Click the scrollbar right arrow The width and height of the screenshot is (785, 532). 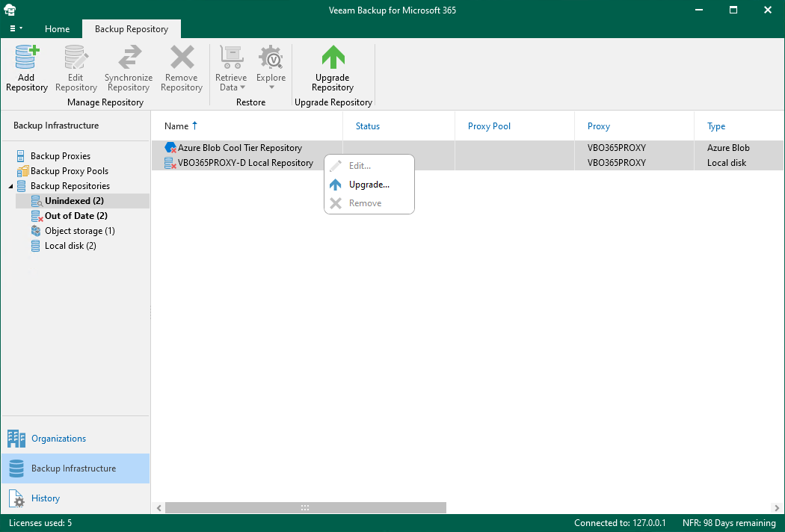(x=777, y=508)
